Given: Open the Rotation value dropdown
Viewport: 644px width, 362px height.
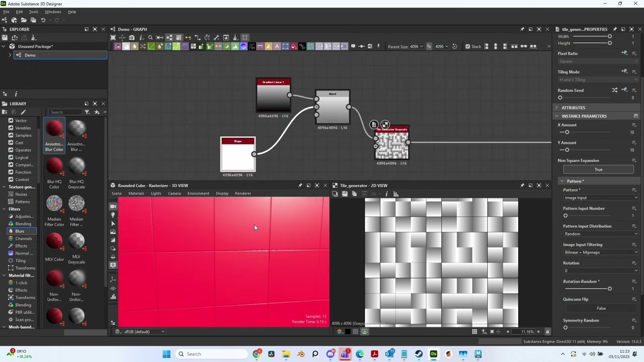Looking at the screenshot, I should (601, 270).
